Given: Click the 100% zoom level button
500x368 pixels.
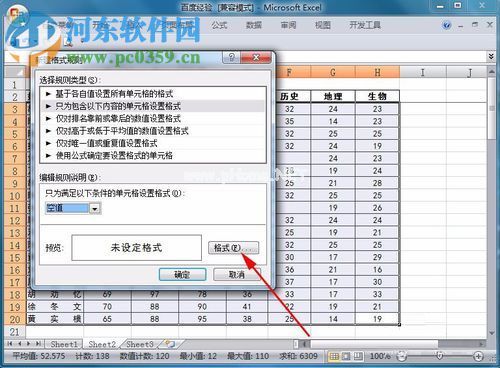Looking at the screenshot, I should 380,356.
